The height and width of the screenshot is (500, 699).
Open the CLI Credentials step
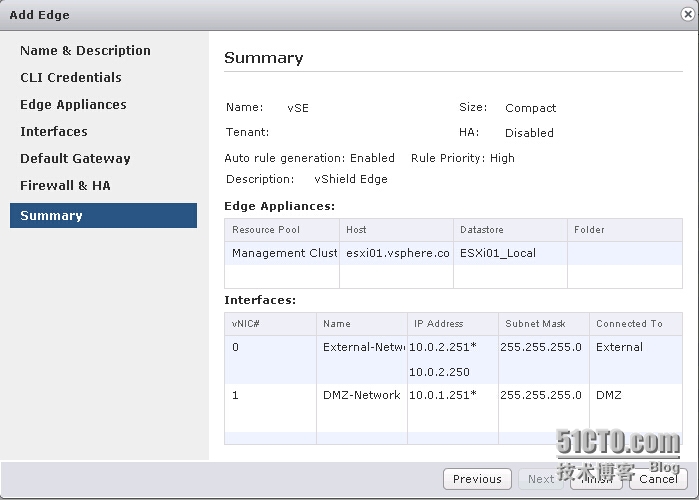pyautogui.click(x=70, y=78)
